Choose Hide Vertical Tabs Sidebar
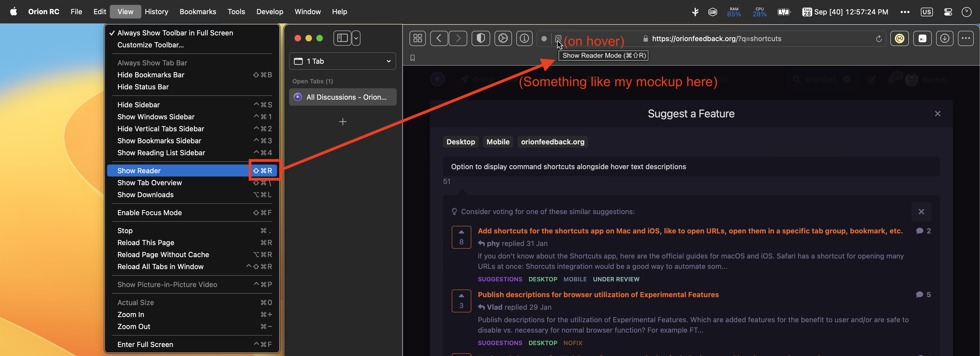980x356 pixels. click(x=192, y=129)
